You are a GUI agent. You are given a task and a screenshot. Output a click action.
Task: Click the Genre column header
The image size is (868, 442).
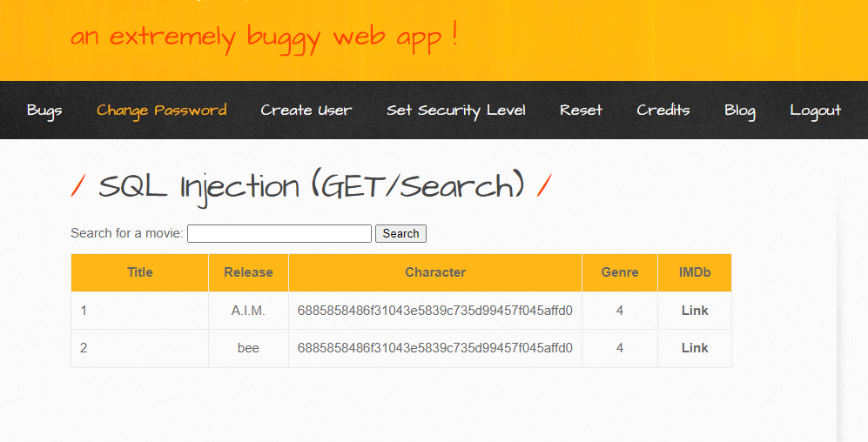(620, 272)
